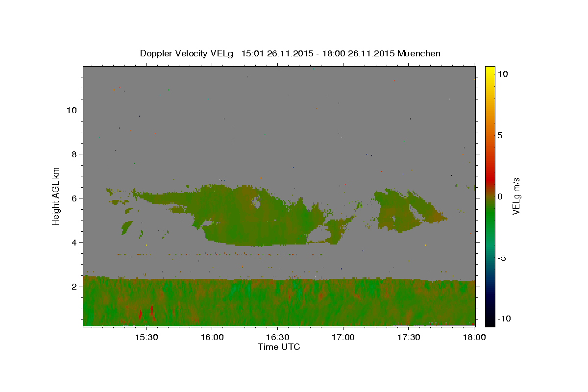Click the 'Muenchen' location in the title
This screenshot has width=588, height=392.
coord(419,53)
